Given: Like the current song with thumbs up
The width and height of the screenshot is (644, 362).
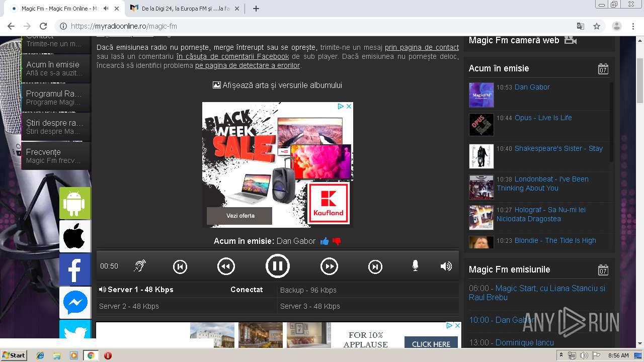Looking at the screenshot, I should [325, 241].
